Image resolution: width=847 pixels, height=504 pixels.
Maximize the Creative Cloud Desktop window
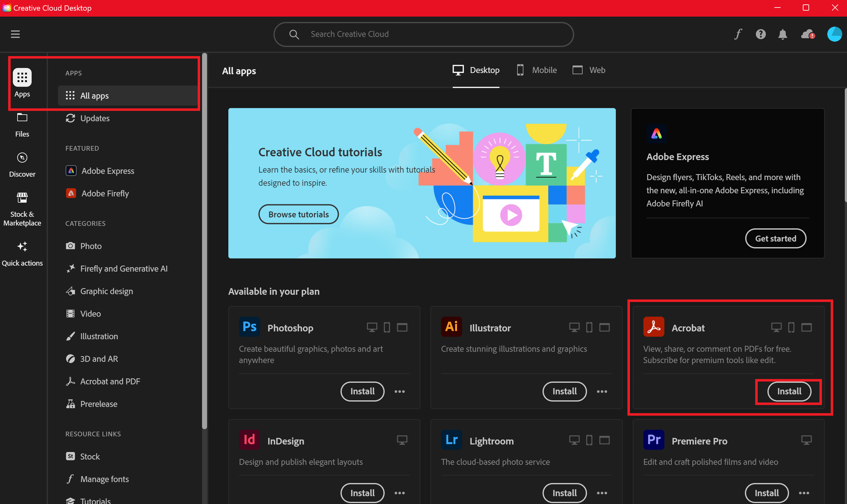pos(806,8)
